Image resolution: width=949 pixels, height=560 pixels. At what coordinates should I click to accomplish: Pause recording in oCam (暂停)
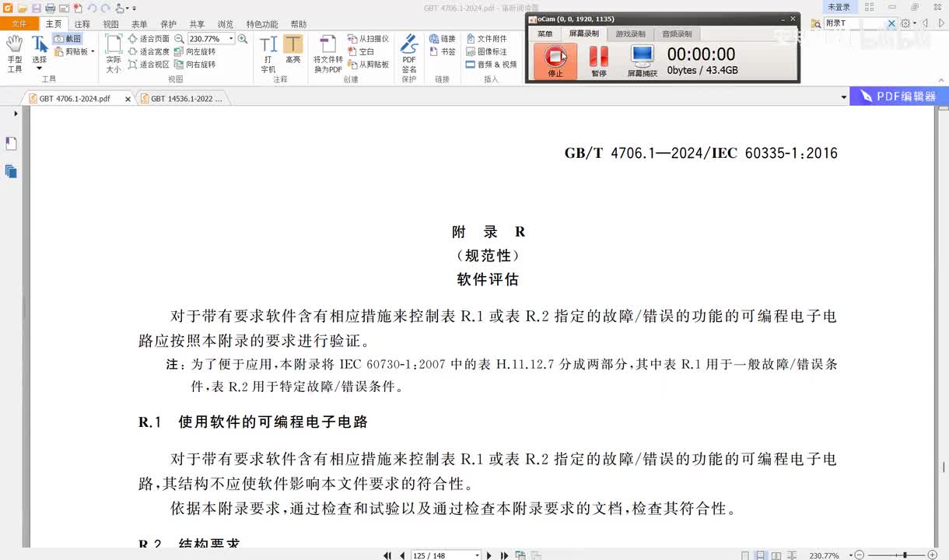coord(598,61)
